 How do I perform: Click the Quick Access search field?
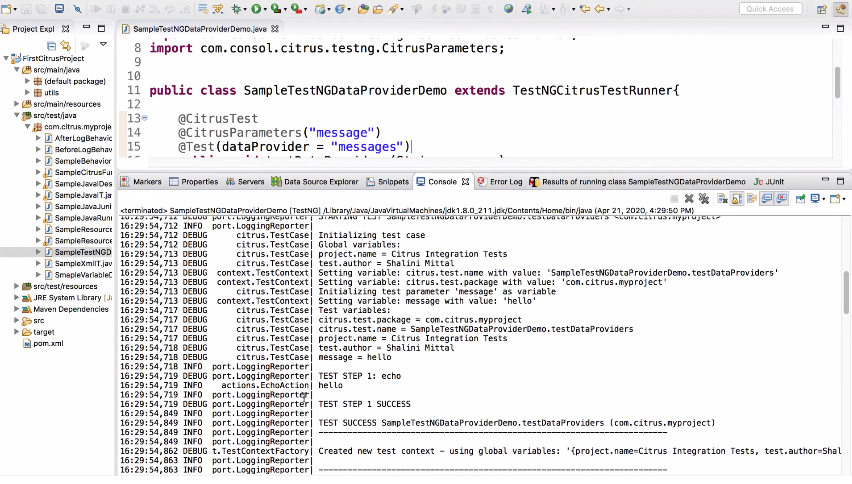click(x=769, y=9)
